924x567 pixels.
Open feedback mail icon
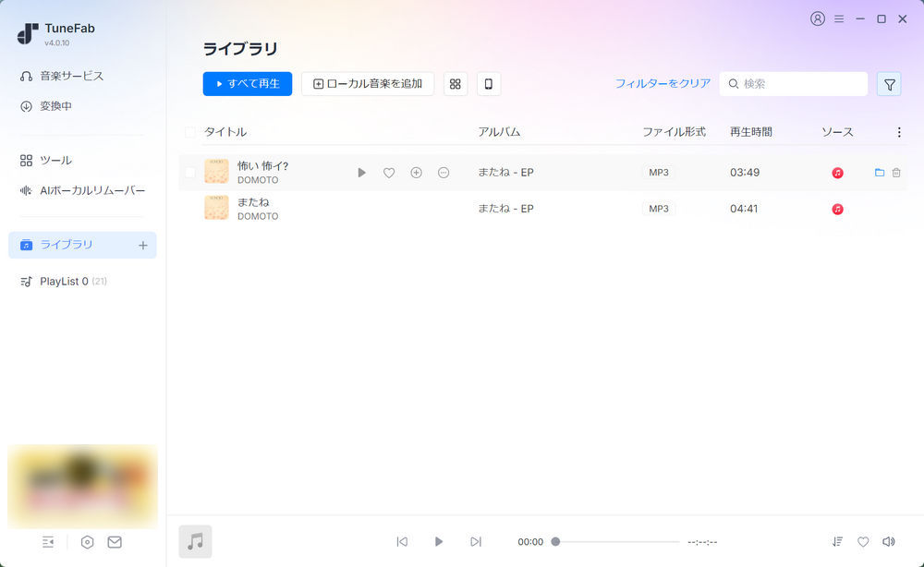(115, 542)
